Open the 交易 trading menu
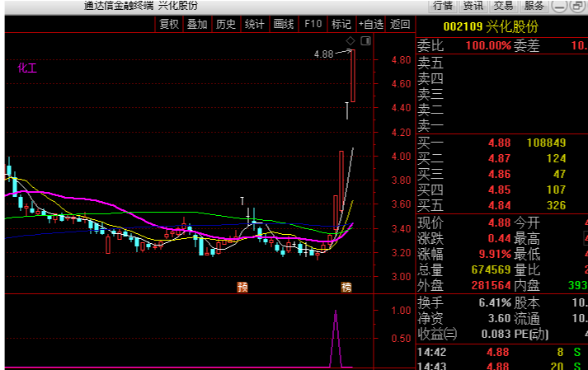This screenshot has height=370, width=588. 503,6
